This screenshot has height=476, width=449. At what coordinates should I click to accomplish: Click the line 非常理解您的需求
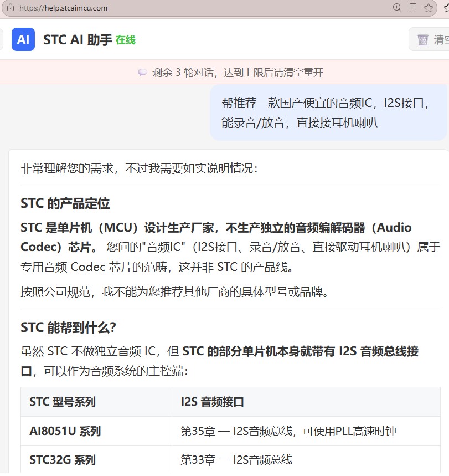tap(139, 168)
